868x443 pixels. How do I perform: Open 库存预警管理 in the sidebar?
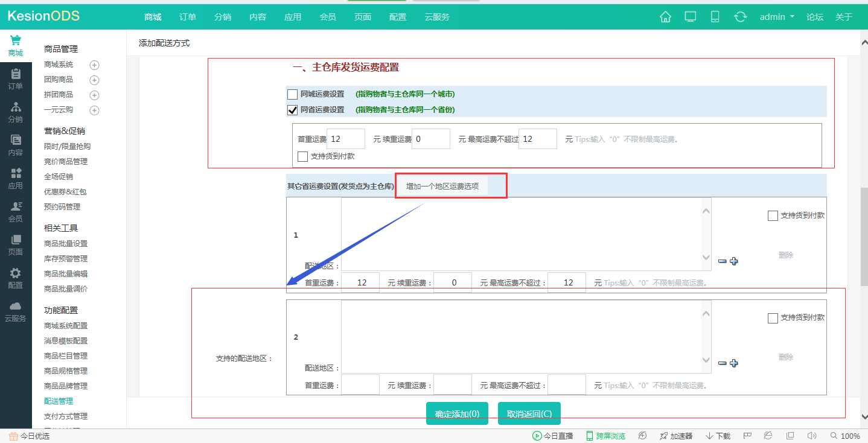click(66, 259)
